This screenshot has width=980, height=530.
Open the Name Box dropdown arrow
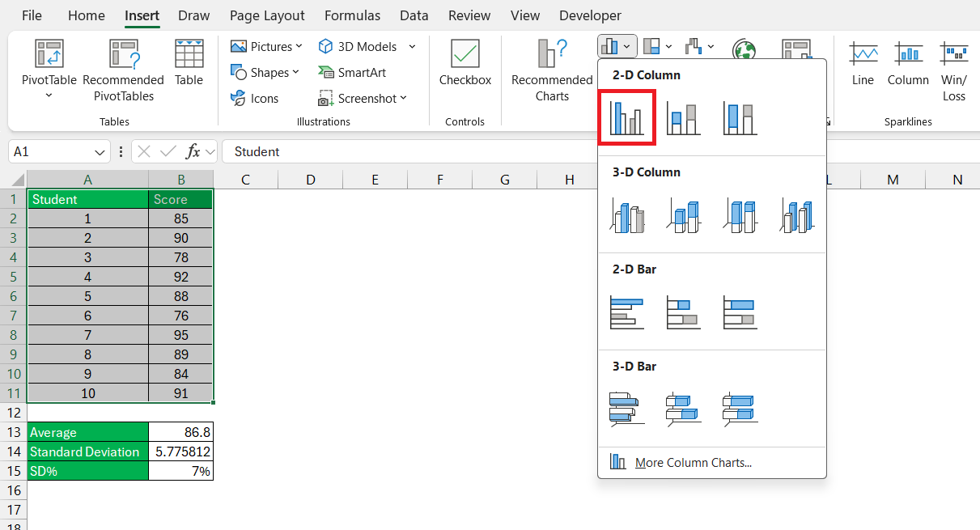[x=100, y=151]
